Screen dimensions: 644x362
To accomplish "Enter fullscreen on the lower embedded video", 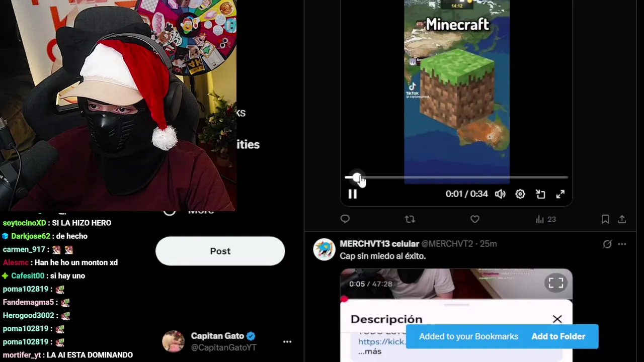I will pyautogui.click(x=556, y=284).
